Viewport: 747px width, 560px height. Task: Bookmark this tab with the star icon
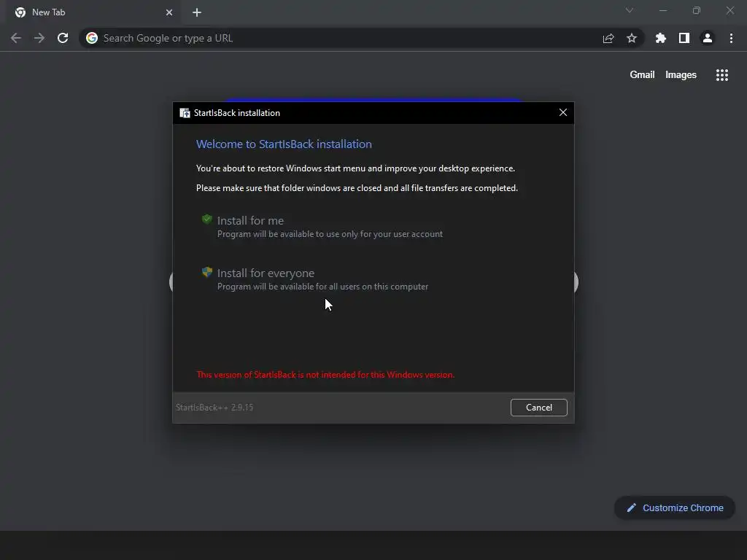coord(632,38)
